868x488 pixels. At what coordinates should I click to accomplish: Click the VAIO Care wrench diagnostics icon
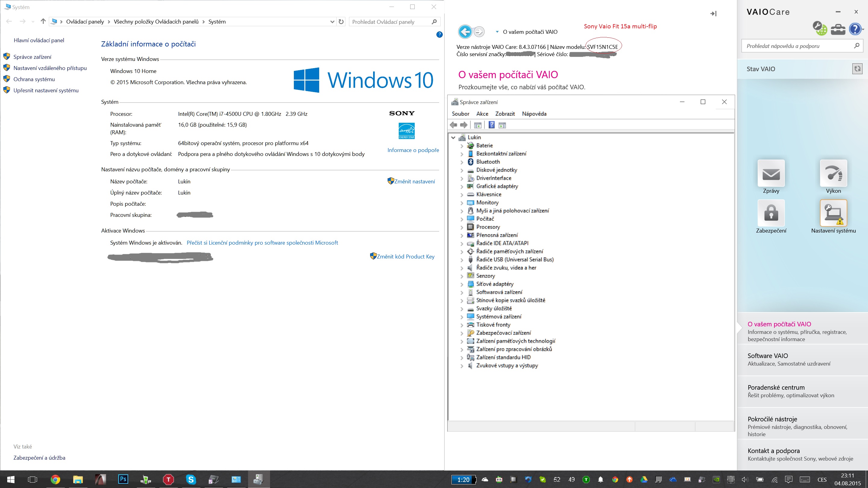coord(819,28)
